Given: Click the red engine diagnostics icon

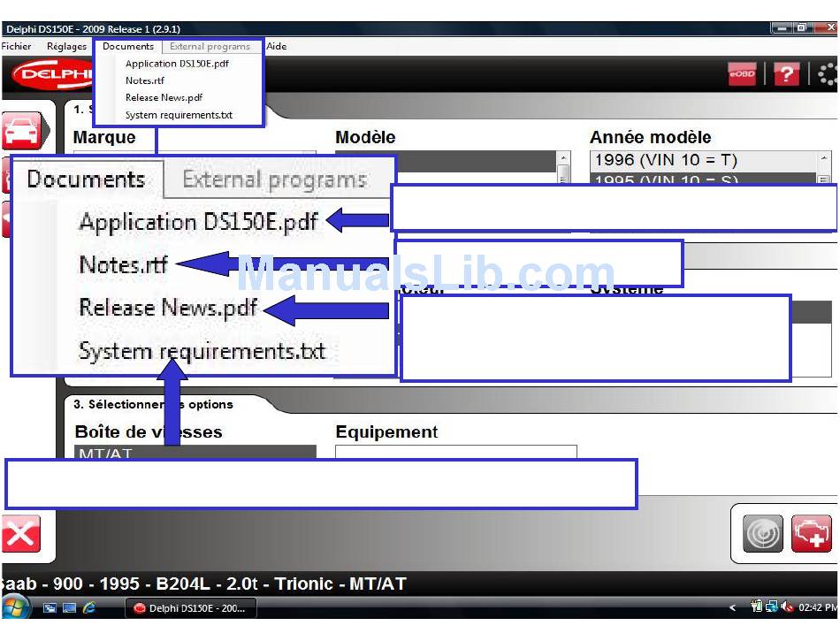Looking at the screenshot, I should [812, 534].
